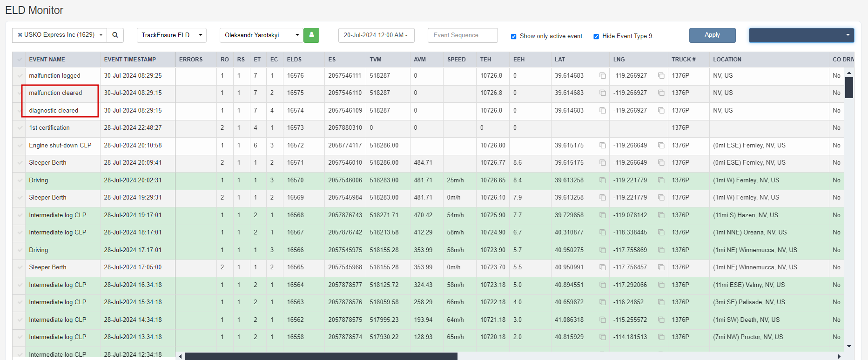Check the Engine shut-down CLP row selector

pyautogui.click(x=20, y=145)
